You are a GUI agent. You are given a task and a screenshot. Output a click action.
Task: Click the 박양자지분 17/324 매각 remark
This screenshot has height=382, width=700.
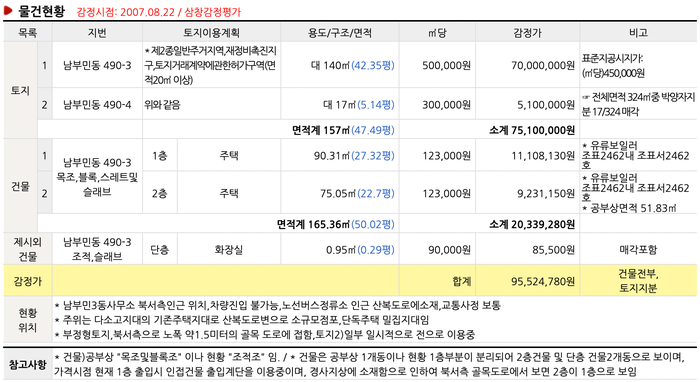(x=638, y=104)
